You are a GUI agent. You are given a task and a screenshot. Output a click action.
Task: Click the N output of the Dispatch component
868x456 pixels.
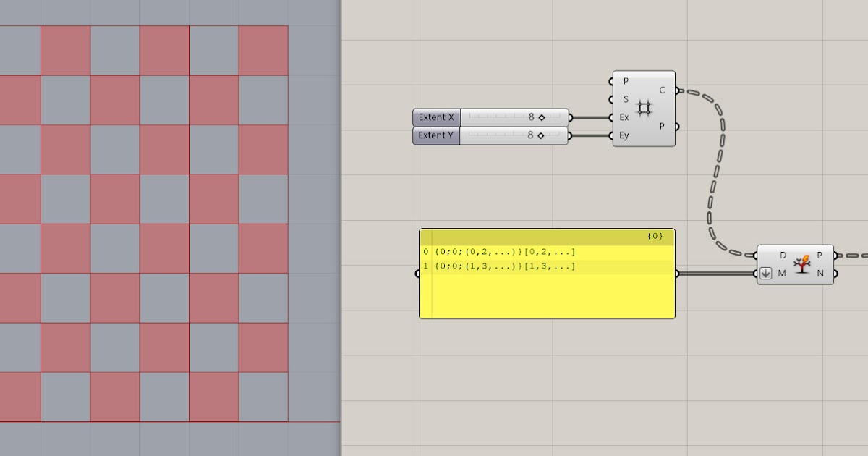pos(834,274)
